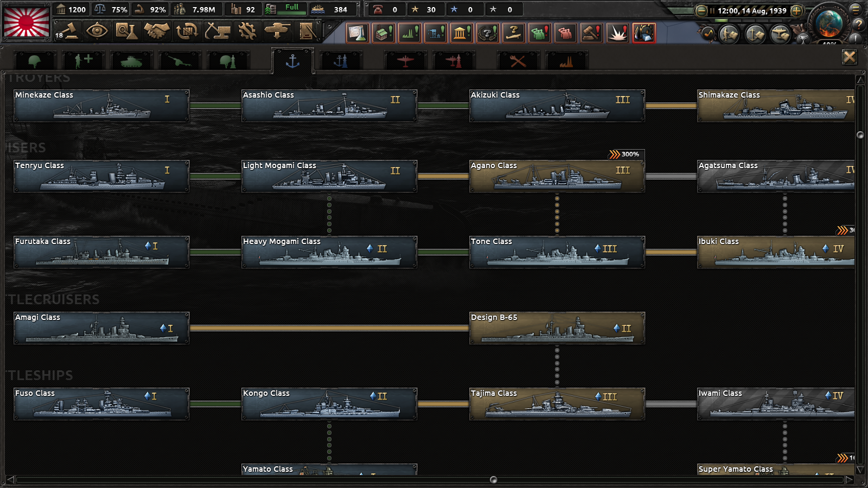Open the Politics gavel icon
Screen dimensions: 868x488
[x=67, y=31]
